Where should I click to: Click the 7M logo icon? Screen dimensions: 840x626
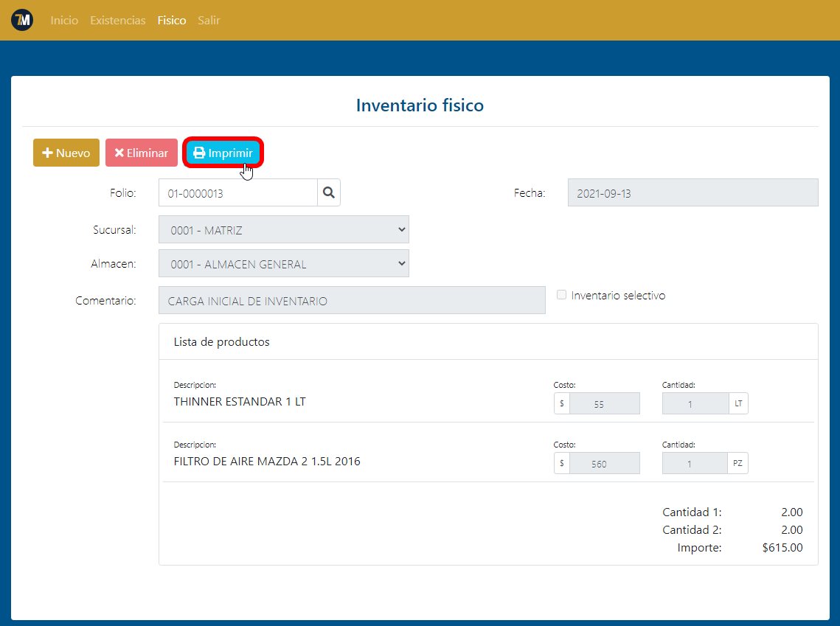click(22, 21)
